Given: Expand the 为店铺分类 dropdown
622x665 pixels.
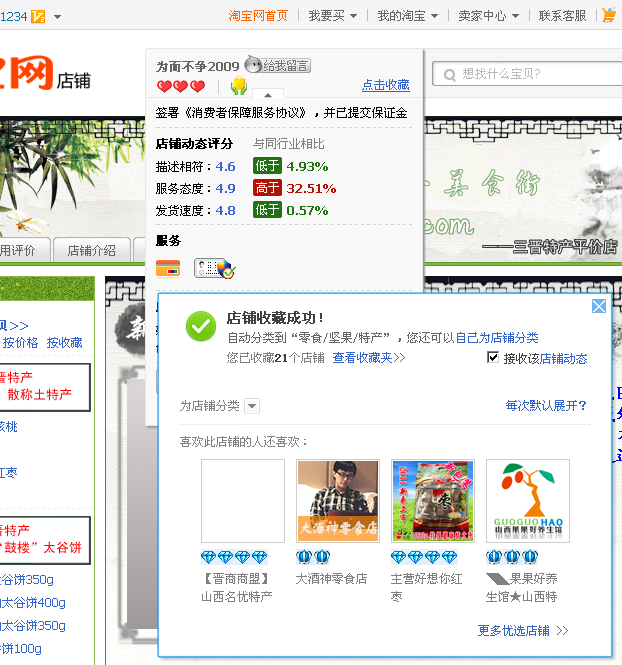Looking at the screenshot, I should [252, 406].
